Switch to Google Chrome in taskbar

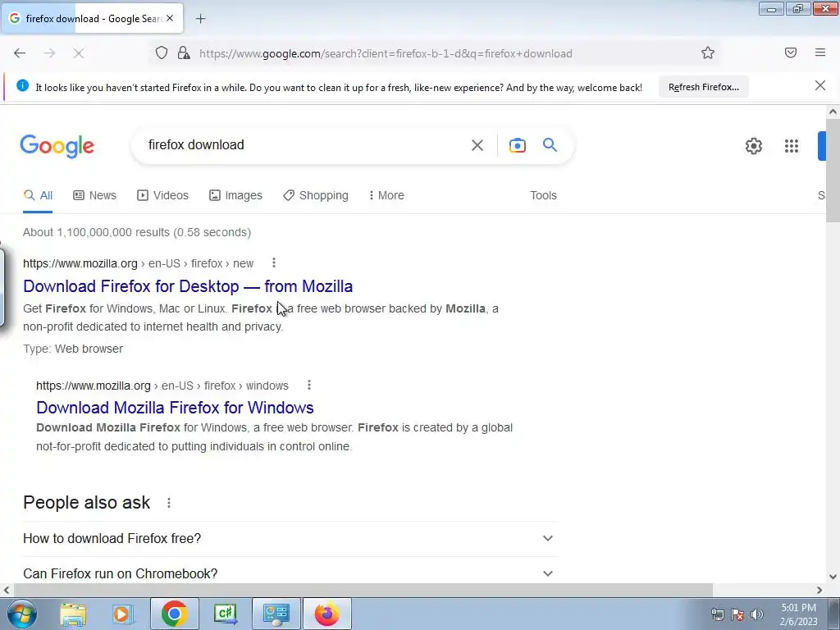pos(174,614)
